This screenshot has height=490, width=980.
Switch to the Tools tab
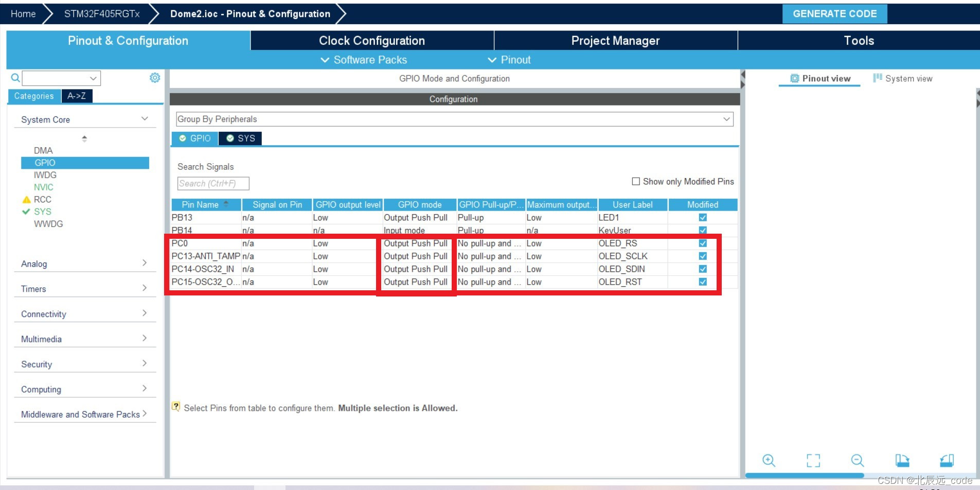859,41
